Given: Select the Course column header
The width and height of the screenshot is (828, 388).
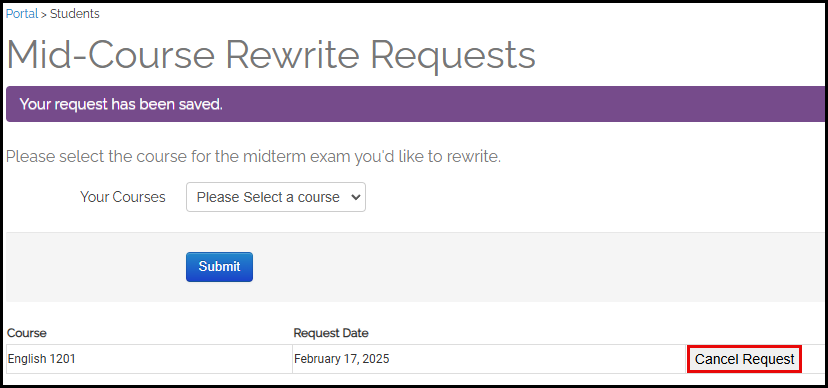Looking at the screenshot, I should coord(26,333).
